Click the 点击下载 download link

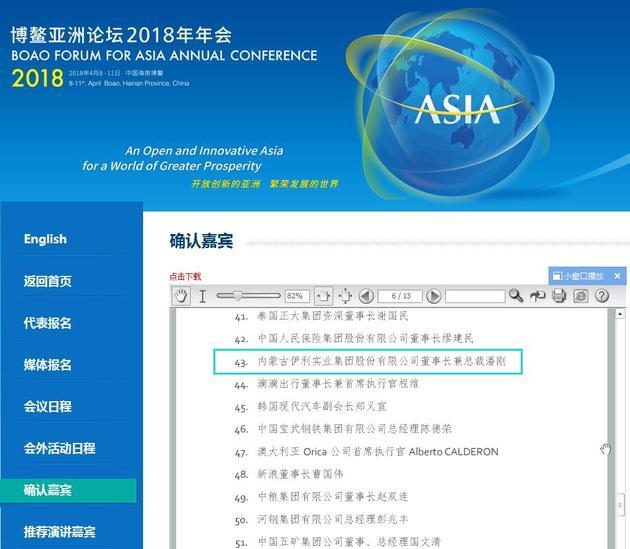pyautogui.click(x=185, y=277)
